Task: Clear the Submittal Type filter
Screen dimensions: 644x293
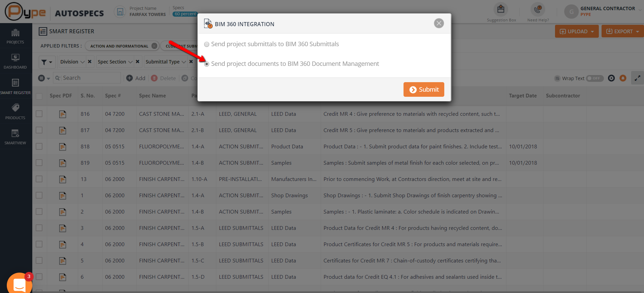Action: tap(191, 62)
